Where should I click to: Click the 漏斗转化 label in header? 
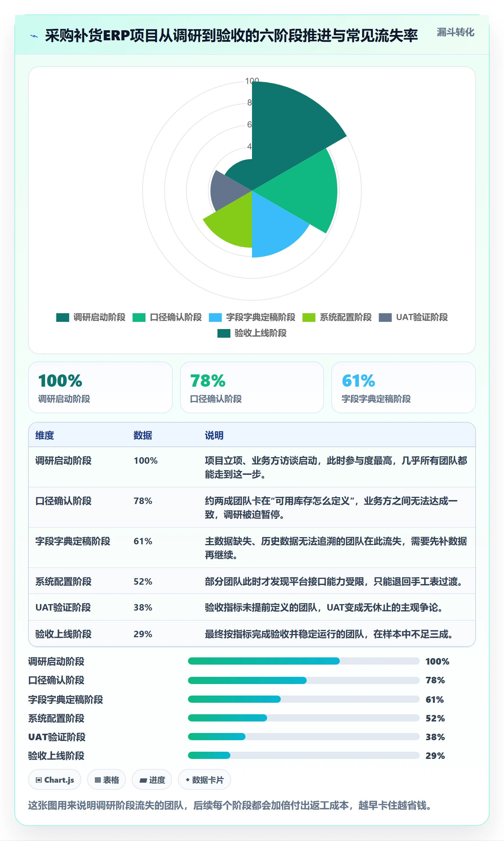click(456, 32)
